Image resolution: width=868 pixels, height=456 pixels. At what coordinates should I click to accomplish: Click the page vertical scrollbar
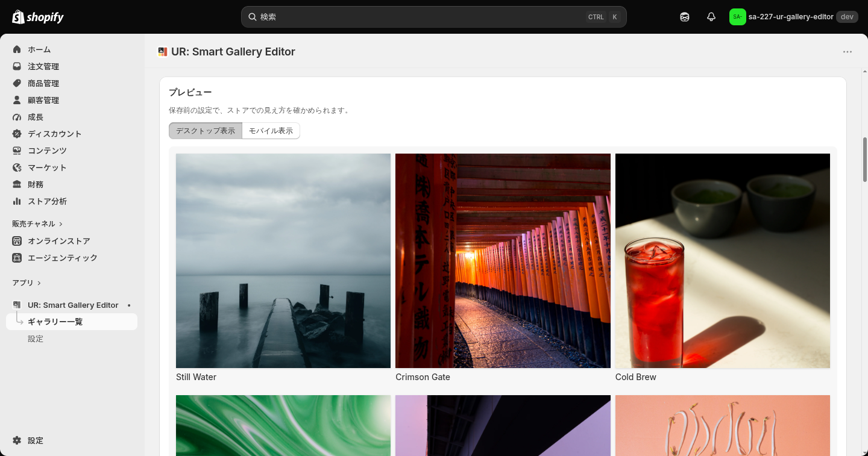tap(865, 160)
